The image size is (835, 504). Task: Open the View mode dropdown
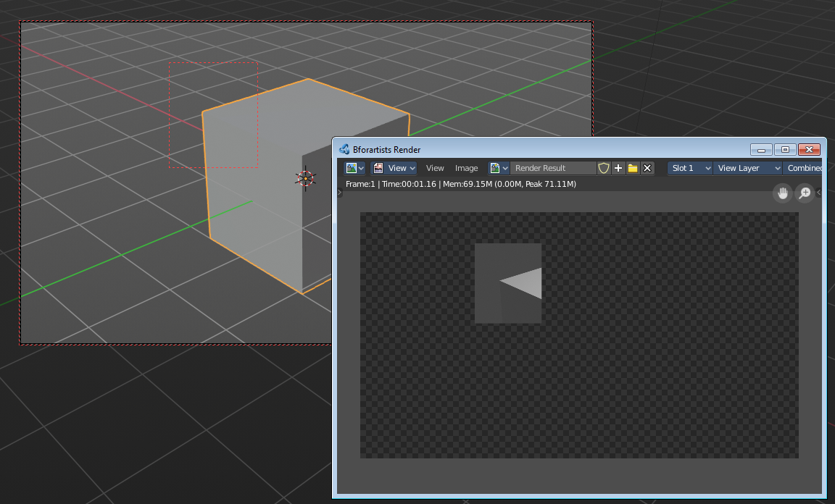coord(394,168)
